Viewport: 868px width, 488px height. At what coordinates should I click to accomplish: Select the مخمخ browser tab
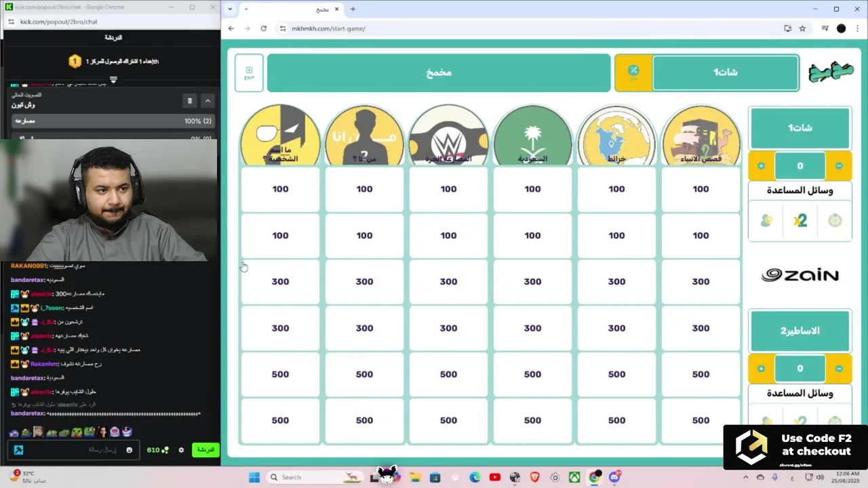coord(292,9)
